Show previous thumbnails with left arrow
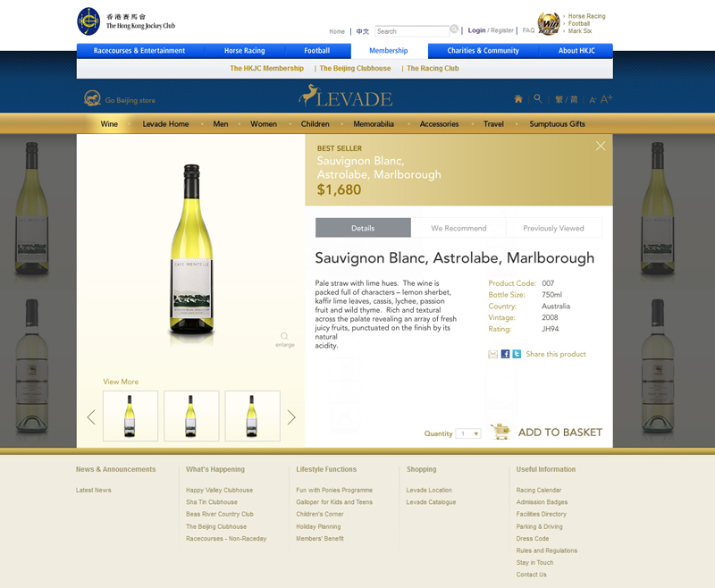This screenshot has height=588, width=715. tap(91, 417)
